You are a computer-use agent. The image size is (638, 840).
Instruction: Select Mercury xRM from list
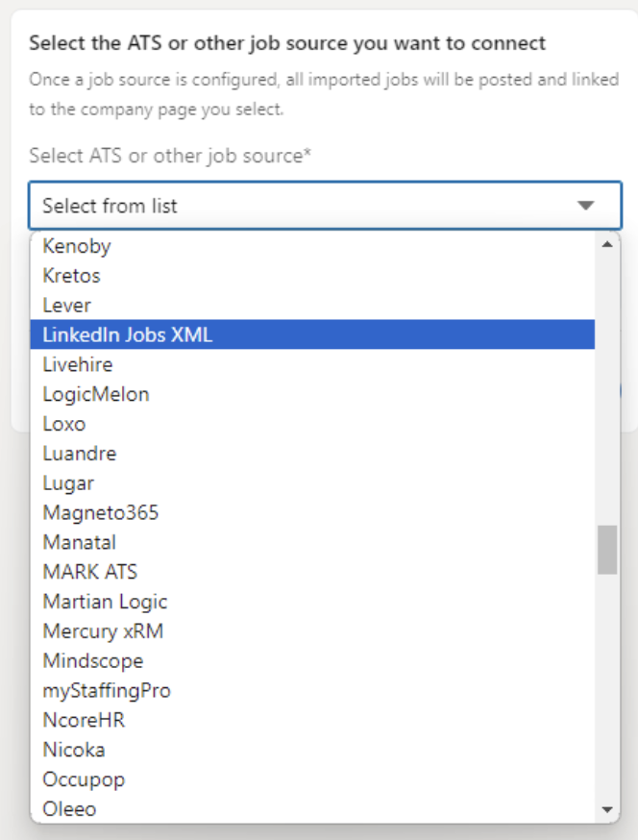(x=103, y=631)
